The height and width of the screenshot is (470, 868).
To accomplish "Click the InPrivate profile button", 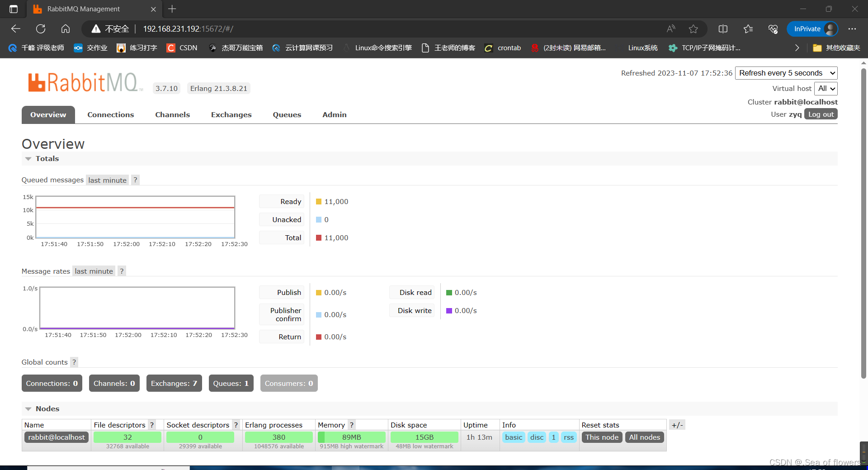I will tap(812, 29).
